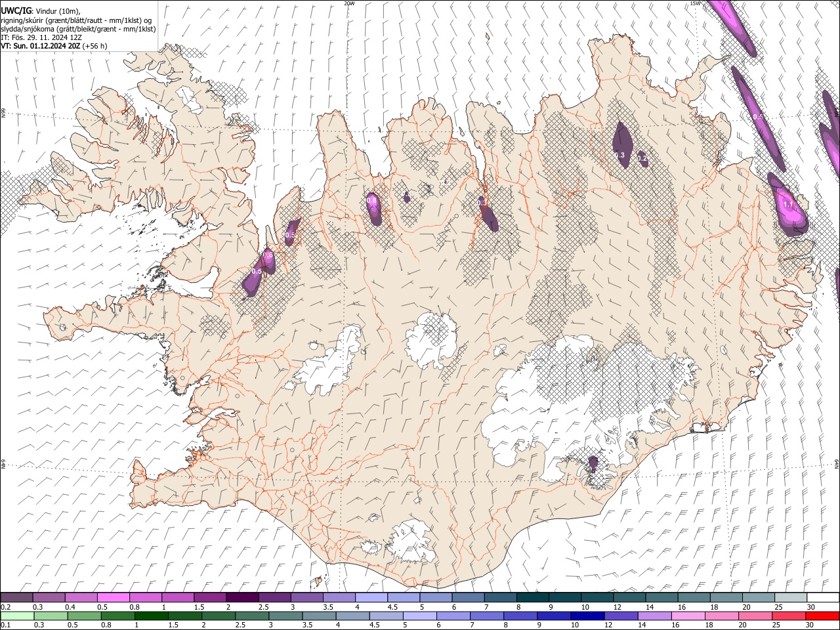Click the 'VT: Sun. 01.12.2024 20Z (+56 h)' line
Viewport: 840px width, 630px height.
[x=54, y=46]
